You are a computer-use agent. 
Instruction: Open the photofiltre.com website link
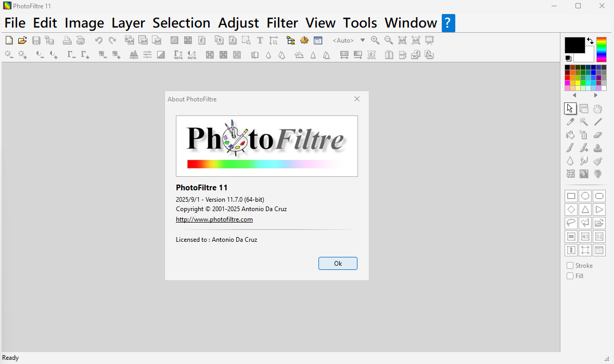pos(214,219)
